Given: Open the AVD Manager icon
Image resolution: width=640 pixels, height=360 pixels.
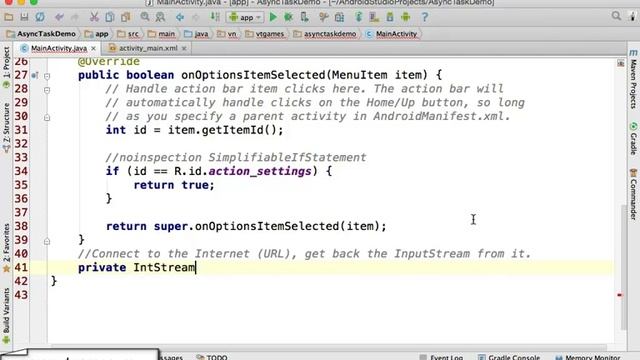Looking at the screenshot, I should (x=374, y=17).
